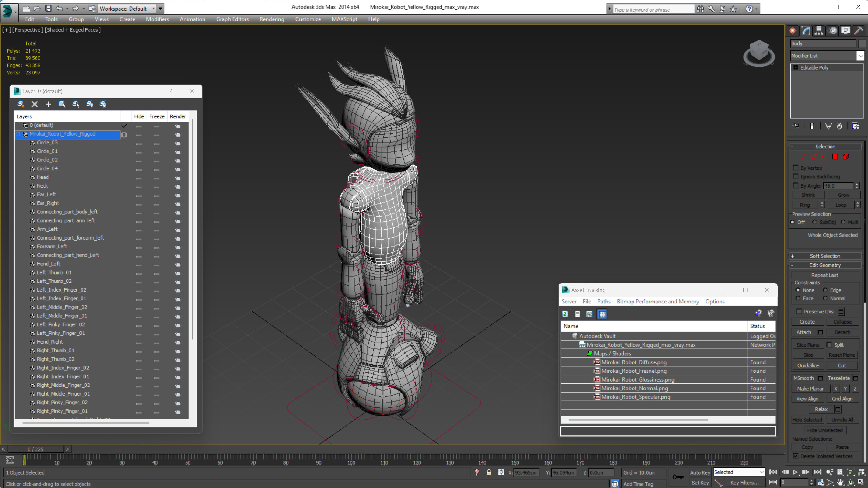Click the Make Planar button
This screenshot has width=868, height=488.
click(x=810, y=388)
